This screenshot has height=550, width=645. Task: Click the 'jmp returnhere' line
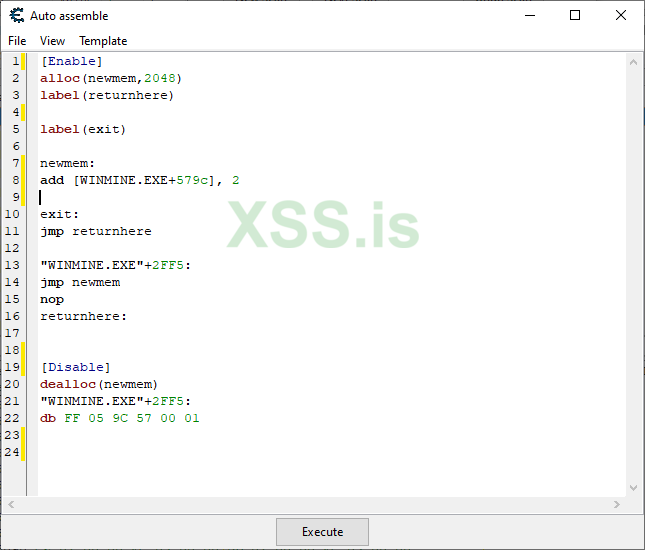(x=95, y=231)
